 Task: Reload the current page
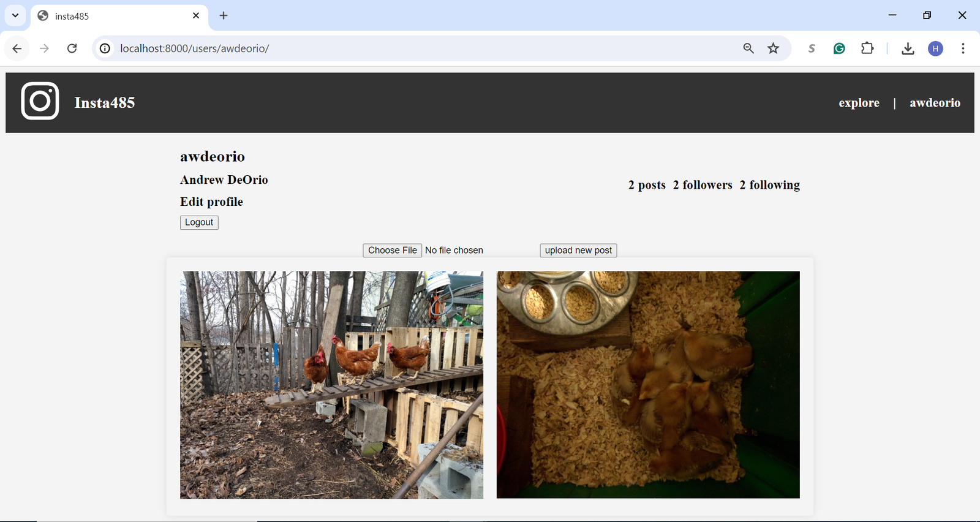point(72,48)
